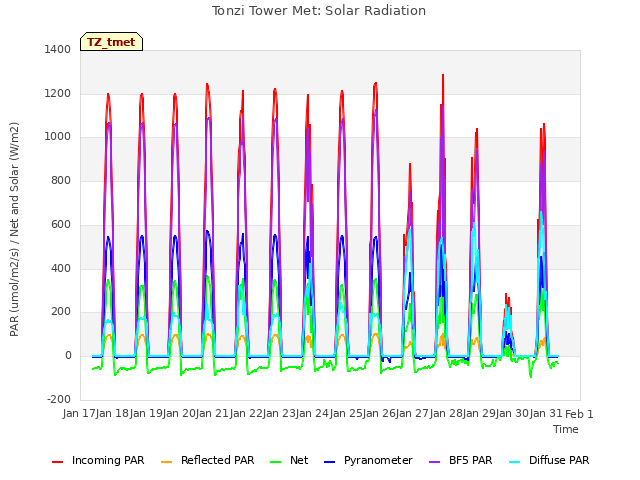640x480 pixels.
Task: Select the Diffuse PAR legend entry
Action: 549,460
